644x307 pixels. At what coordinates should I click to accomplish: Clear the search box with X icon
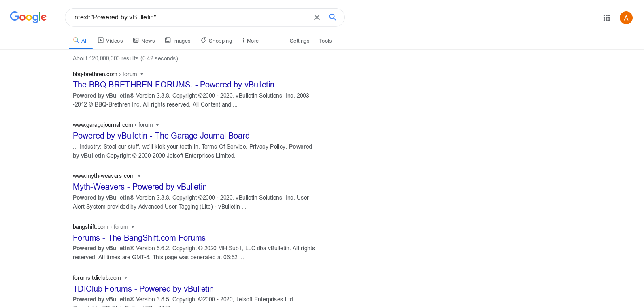[317, 17]
